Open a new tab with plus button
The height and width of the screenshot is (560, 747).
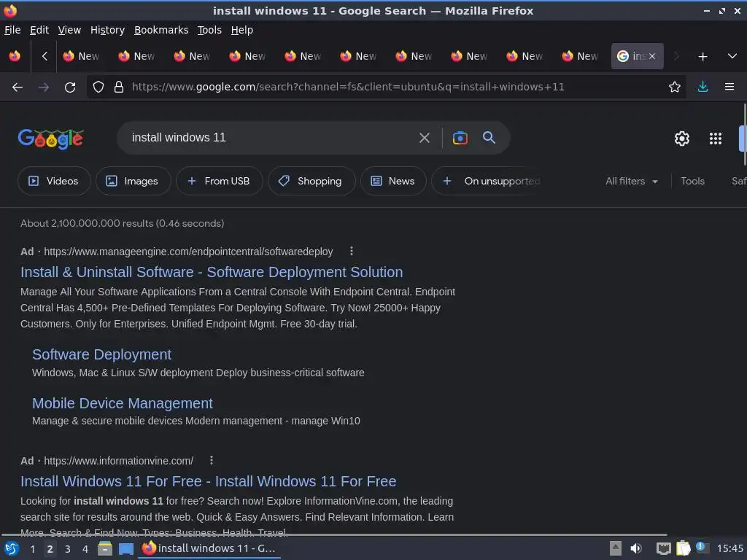point(703,57)
